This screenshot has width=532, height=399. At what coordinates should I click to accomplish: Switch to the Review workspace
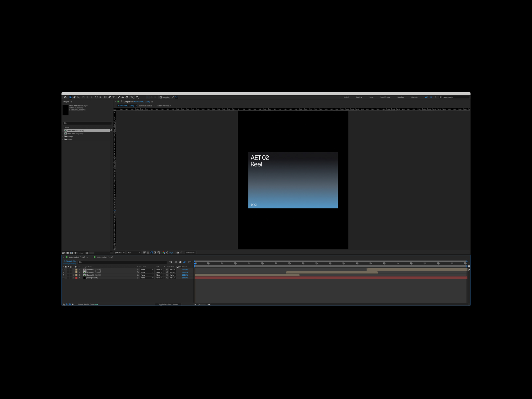pyautogui.click(x=359, y=97)
